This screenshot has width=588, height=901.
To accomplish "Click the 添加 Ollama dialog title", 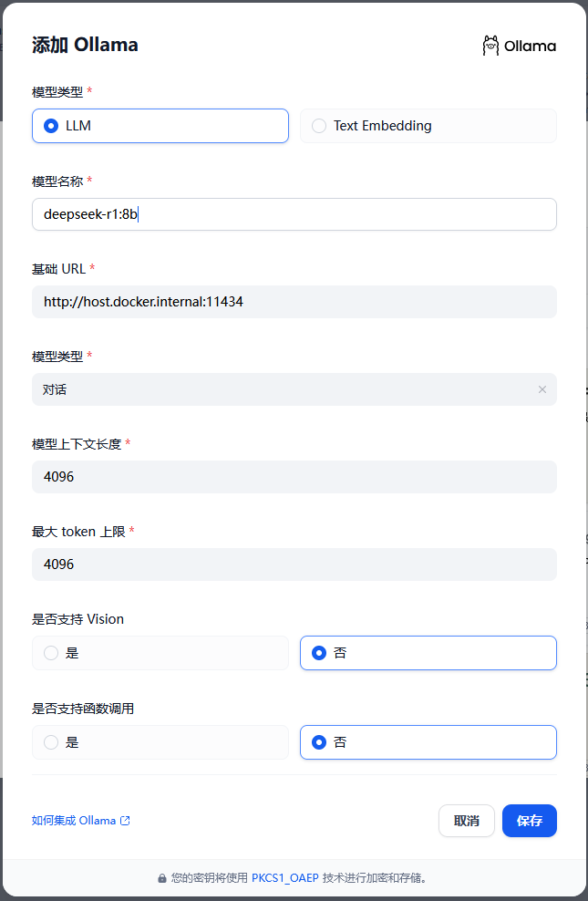I will (85, 45).
